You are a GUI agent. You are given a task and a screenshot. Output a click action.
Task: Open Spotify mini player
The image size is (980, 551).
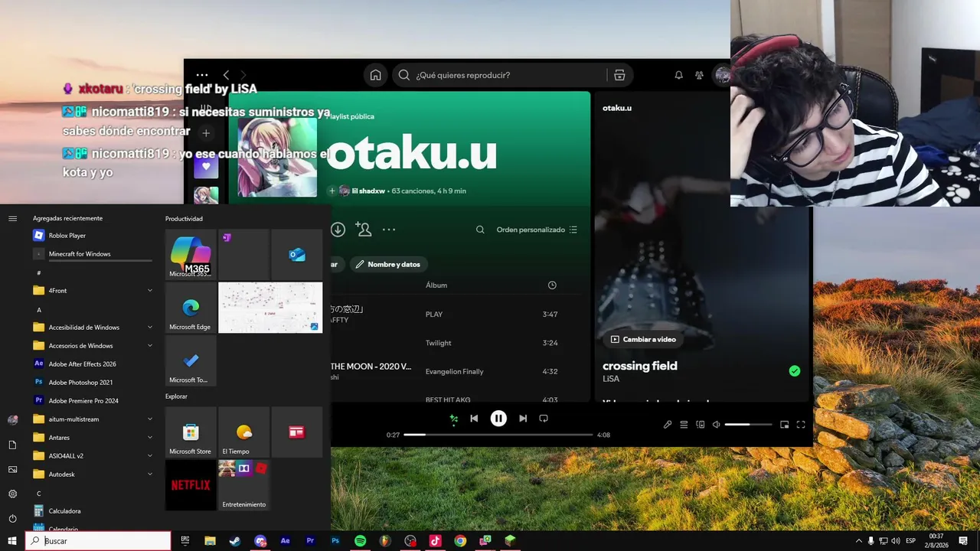[x=784, y=425]
